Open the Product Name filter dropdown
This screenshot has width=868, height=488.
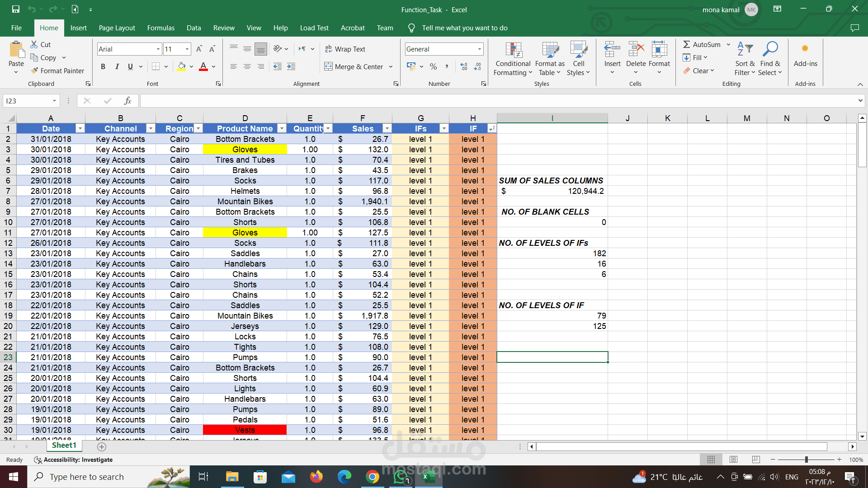[x=282, y=129]
